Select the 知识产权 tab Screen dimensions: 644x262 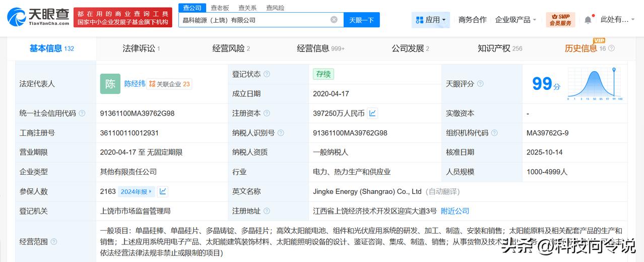[x=500, y=48]
